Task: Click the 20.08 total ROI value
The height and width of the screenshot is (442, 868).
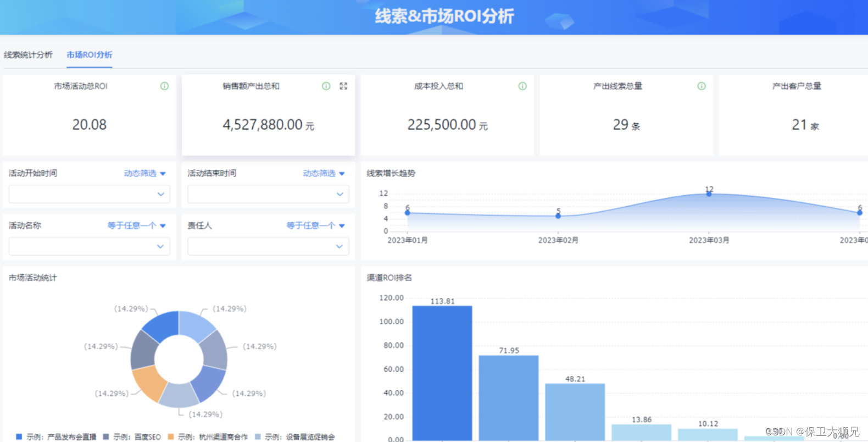Action: pos(89,125)
